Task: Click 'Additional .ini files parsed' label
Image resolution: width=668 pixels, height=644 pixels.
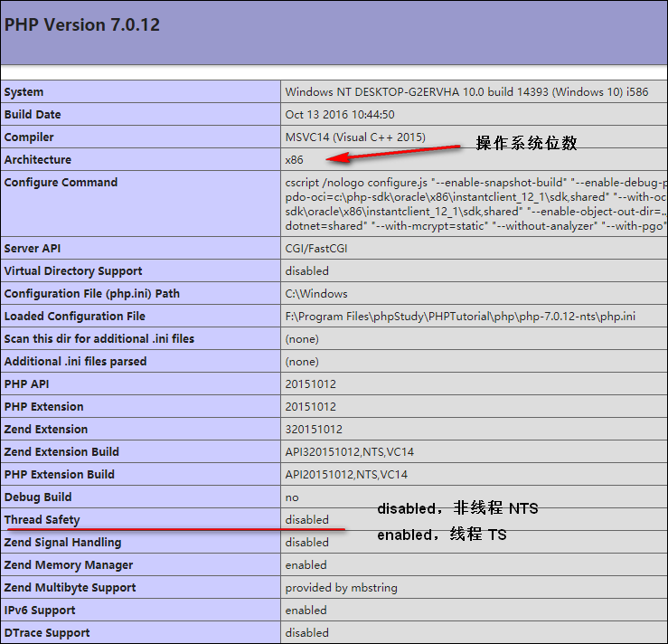Action: click(75, 362)
